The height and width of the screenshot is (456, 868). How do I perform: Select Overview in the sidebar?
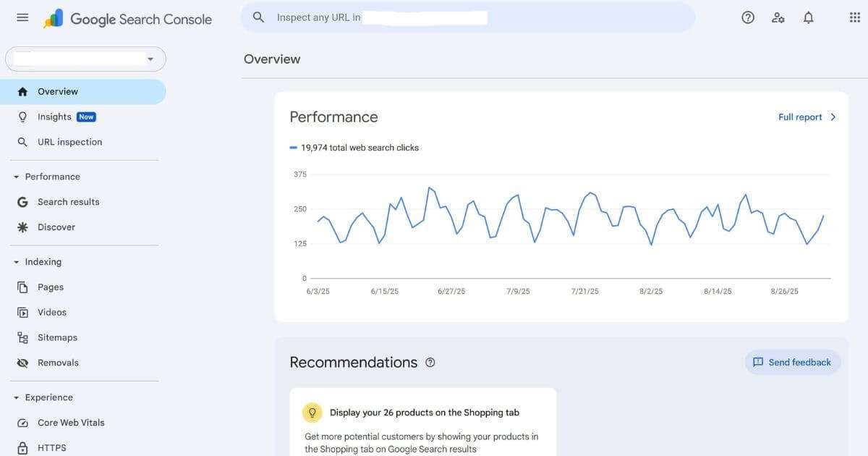[57, 91]
